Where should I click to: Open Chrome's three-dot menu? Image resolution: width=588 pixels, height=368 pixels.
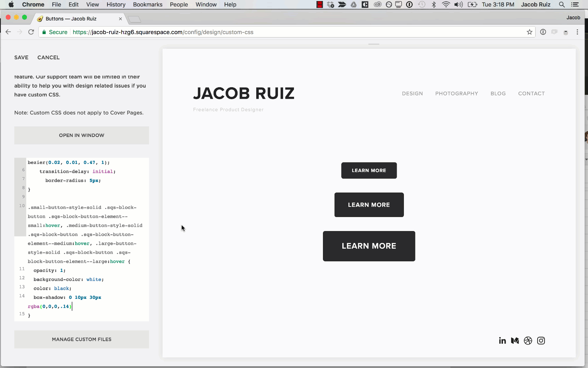tap(577, 32)
